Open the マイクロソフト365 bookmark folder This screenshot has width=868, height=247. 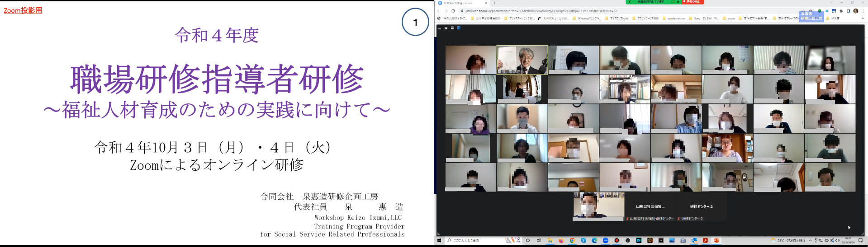click(x=617, y=19)
